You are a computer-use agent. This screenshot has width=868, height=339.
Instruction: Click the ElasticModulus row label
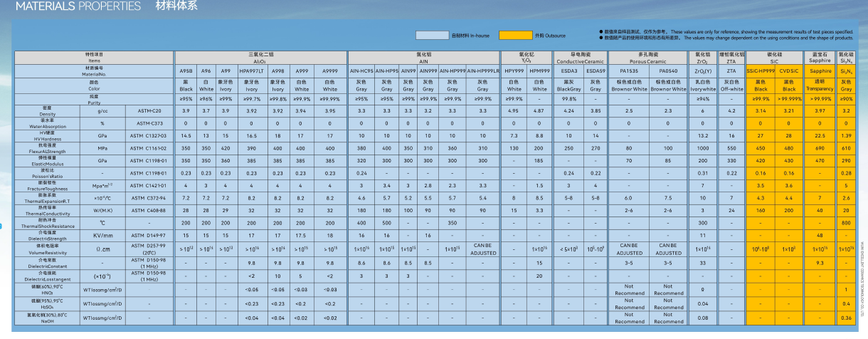click(x=47, y=160)
